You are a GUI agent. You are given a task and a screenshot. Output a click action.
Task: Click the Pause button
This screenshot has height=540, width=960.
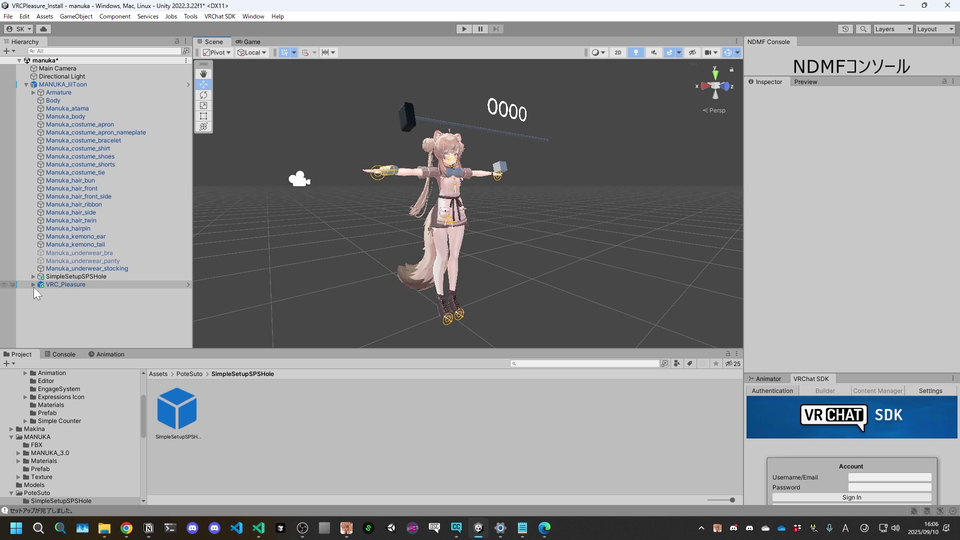(480, 29)
